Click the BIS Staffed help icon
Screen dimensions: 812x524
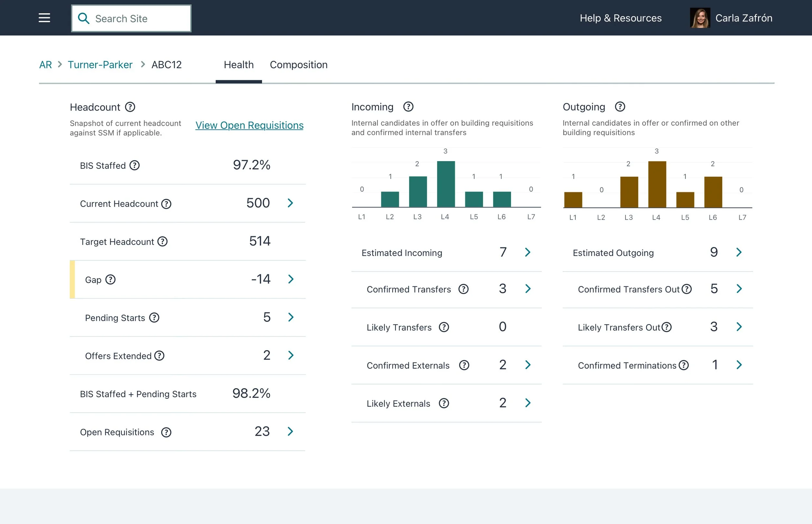[135, 165]
